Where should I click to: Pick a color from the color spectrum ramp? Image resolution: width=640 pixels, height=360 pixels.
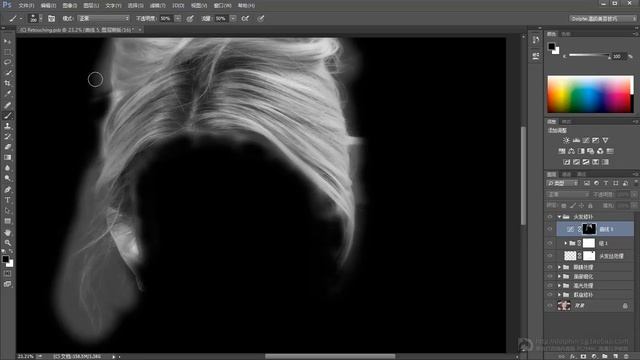pyautogui.click(x=590, y=94)
